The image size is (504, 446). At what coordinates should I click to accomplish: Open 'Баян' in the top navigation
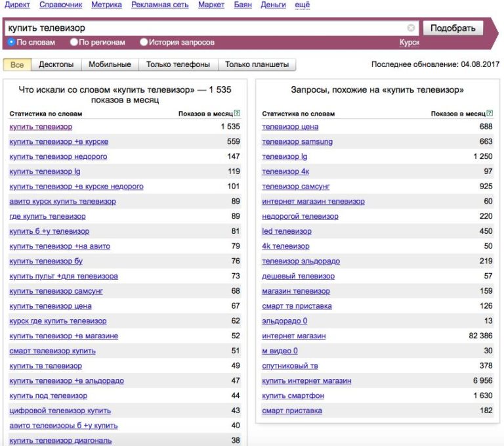(243, 5)
